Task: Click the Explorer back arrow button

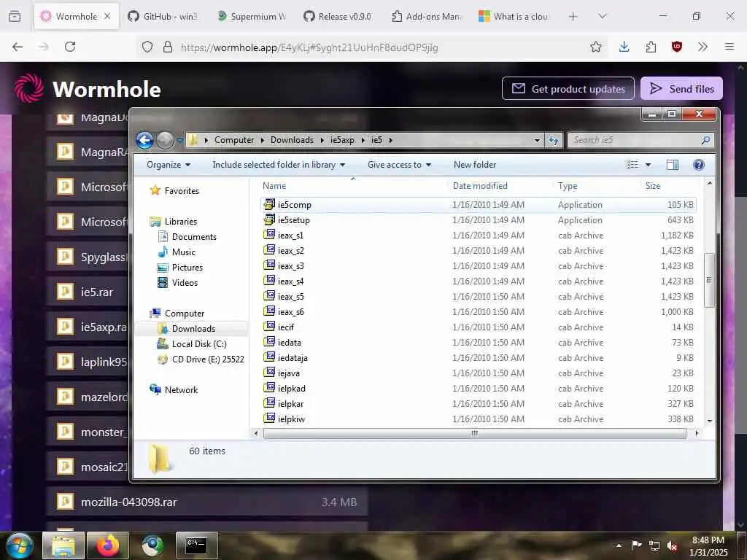Action: pyautogui.click(x=144, y=140)
